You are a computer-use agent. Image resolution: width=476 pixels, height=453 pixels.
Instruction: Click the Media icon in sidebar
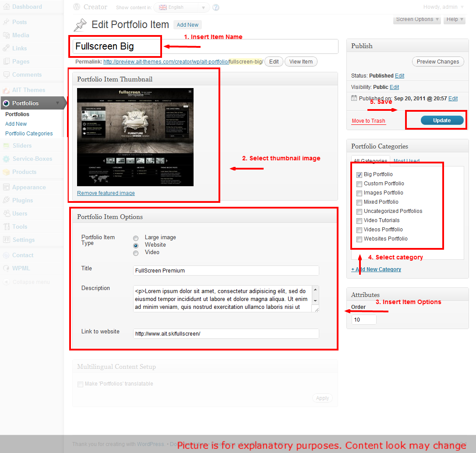(x=6, y=35)
